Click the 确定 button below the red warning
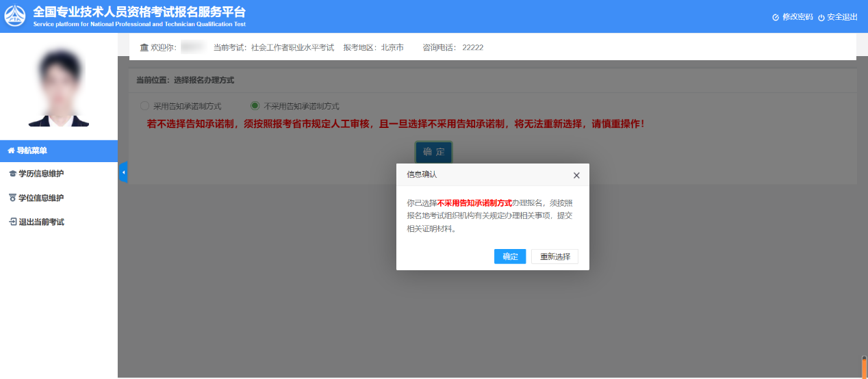 [x=433, y=152]
